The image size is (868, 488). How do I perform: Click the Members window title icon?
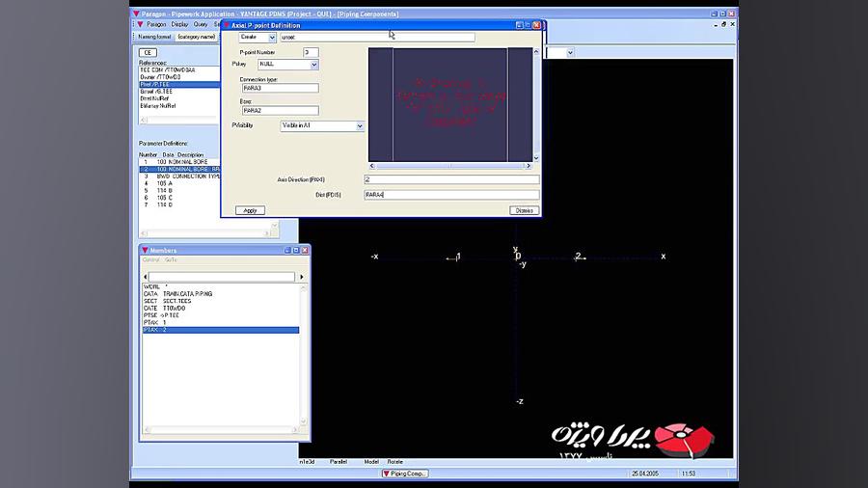point(145,250)
